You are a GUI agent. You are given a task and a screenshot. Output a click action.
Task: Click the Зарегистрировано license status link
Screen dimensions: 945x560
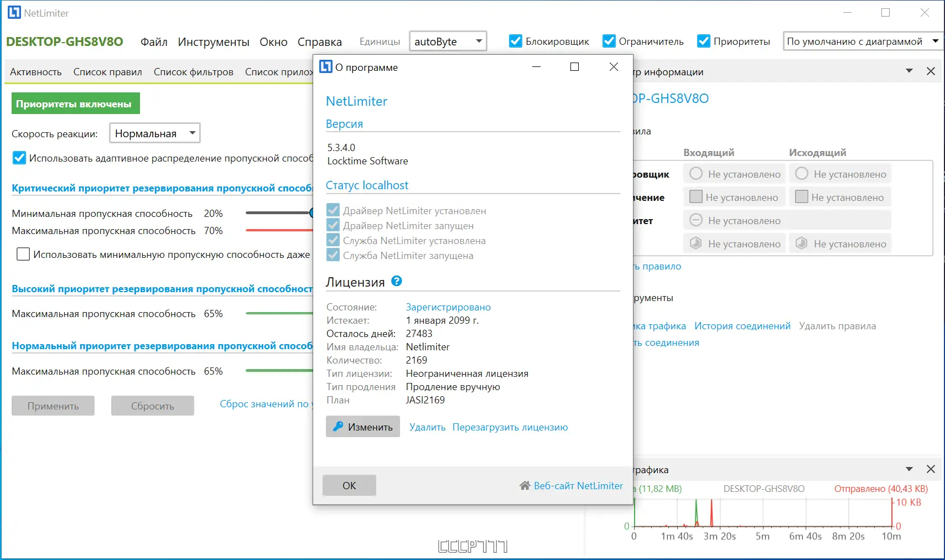[448, 307]
